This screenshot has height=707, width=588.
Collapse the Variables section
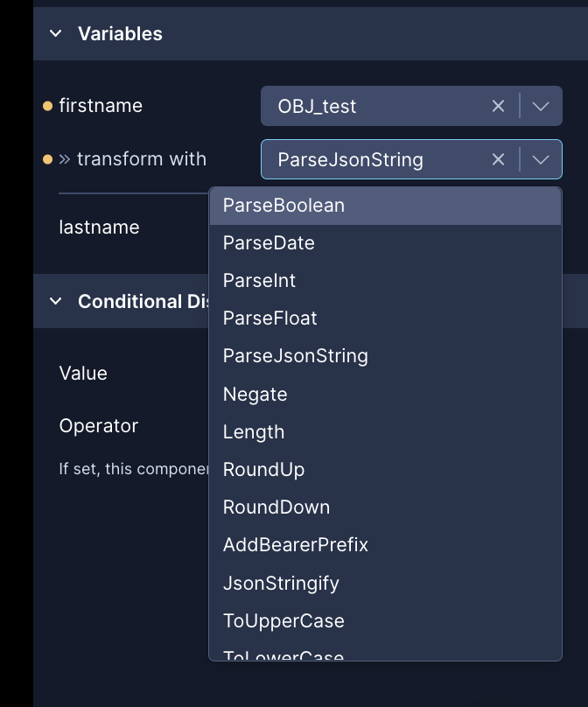(55, 33)
